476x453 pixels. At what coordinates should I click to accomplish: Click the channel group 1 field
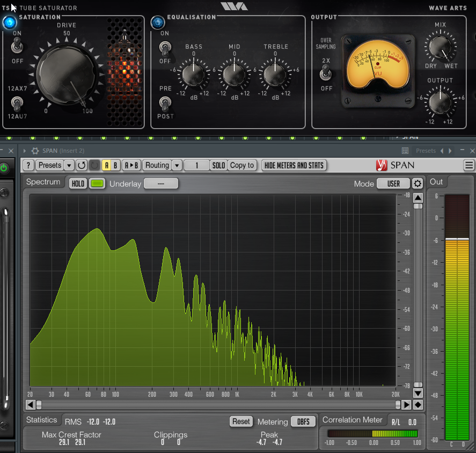(x=197, y=165)
